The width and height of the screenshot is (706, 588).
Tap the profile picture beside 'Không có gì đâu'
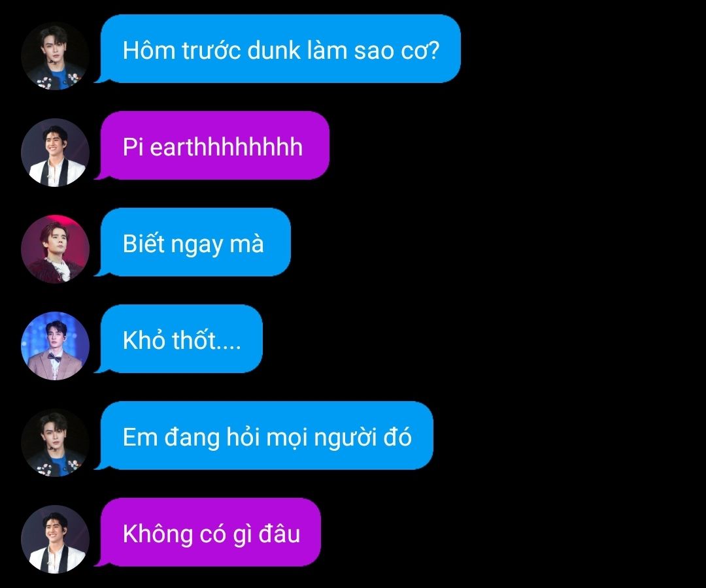tap(55, 540)
